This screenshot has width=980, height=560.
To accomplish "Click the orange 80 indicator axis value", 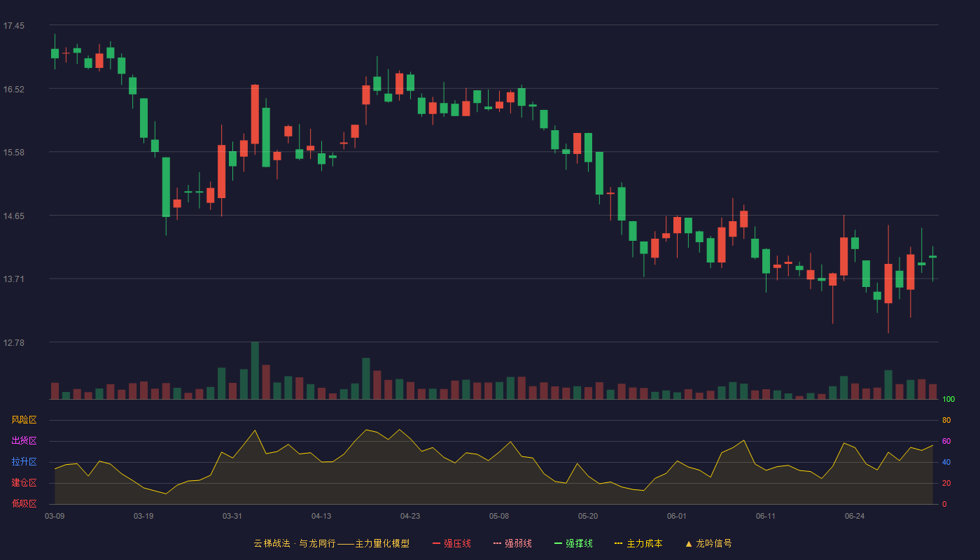I will [946, 420].
